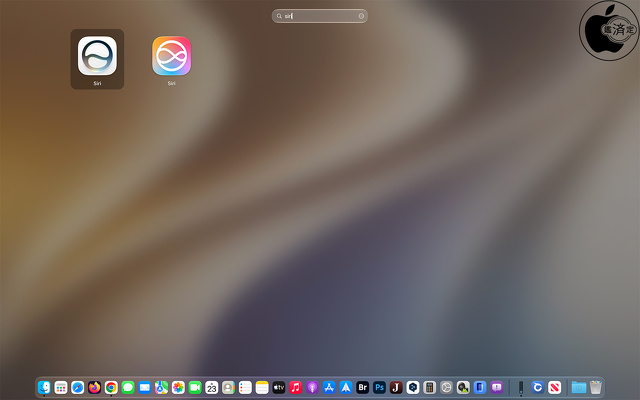Open Messages from the Dock
Image resolution: width=640 pixels, height=400 pixels.
coord(128,387)
